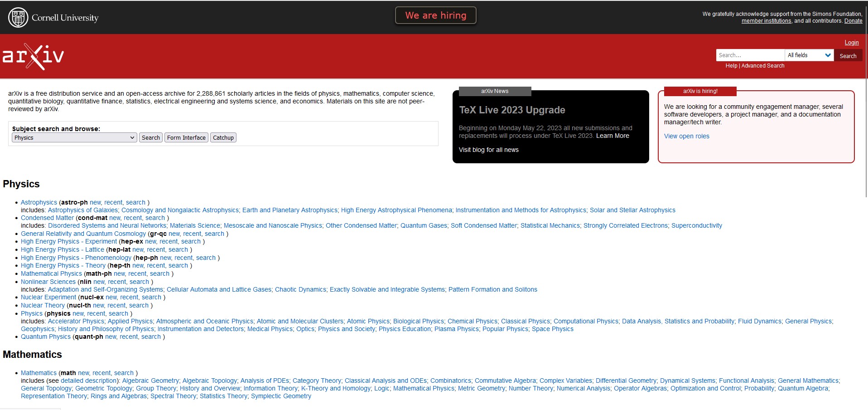868x410 pixels.
Task: Expand the Physics subject dropdown
Action: tap(74, 138)
